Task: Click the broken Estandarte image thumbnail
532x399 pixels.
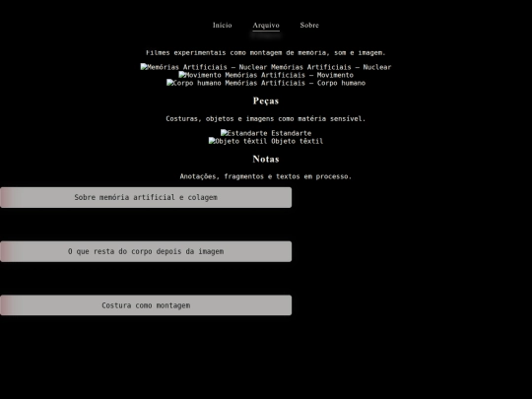Action: pos(244,133)
